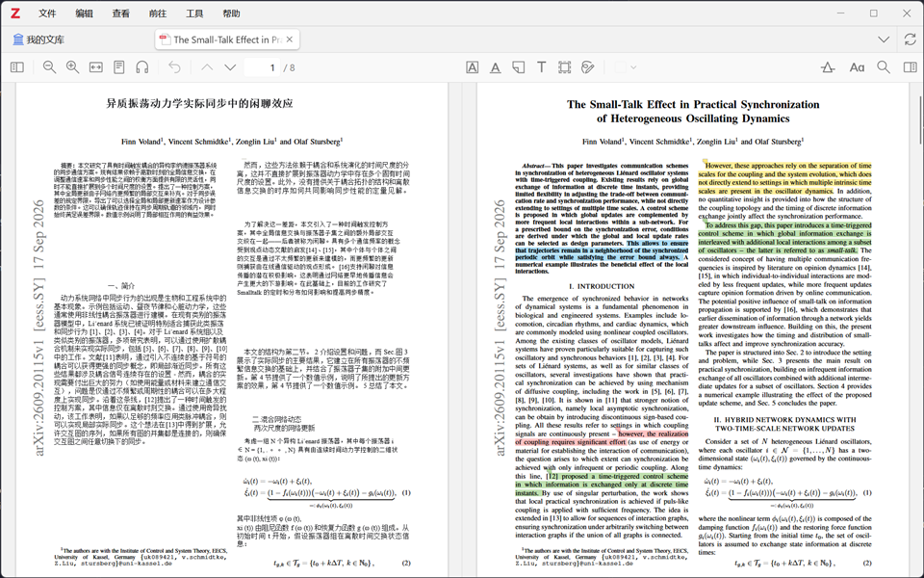This screenshot has height=578, width=924.
Task: Switch to 我的文库 library tab
Action: (38, 39)
